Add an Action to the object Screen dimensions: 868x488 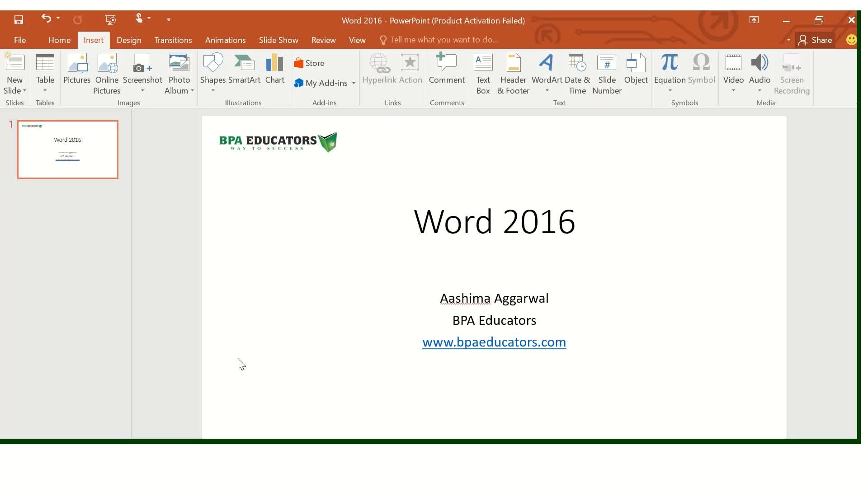[x=410, y=69]
